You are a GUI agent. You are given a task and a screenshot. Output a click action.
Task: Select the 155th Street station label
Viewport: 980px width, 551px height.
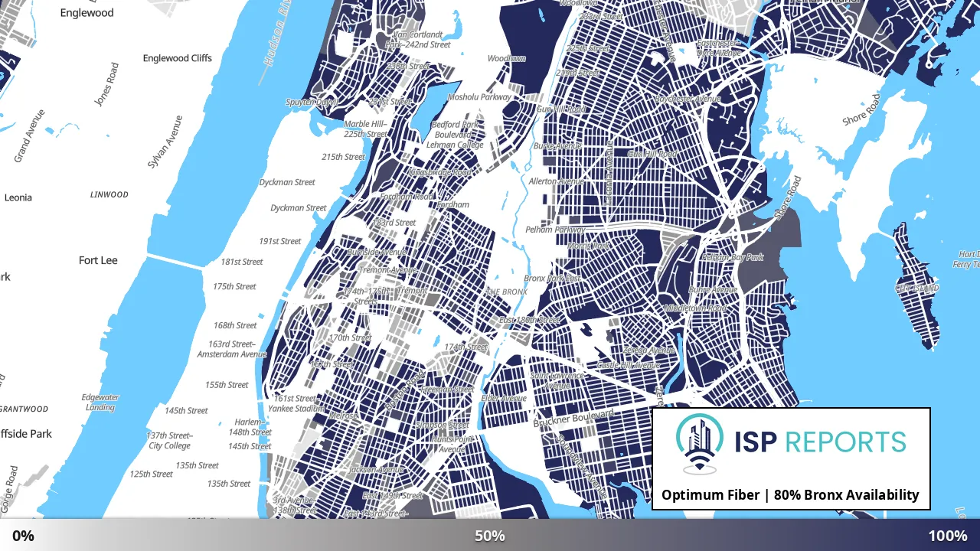[227, 385]
